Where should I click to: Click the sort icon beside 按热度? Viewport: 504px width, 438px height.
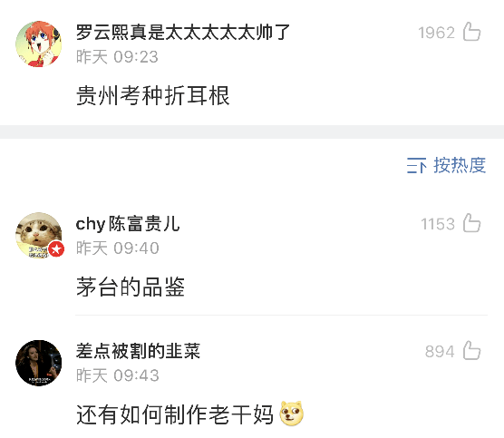(416, 166)
